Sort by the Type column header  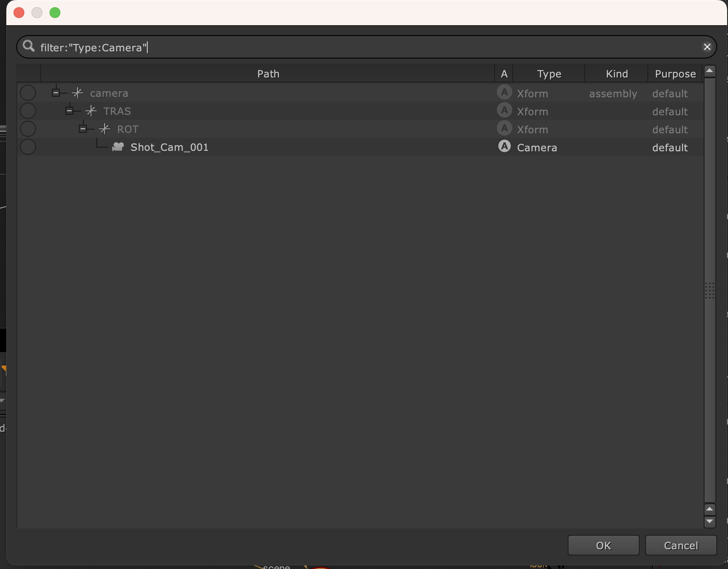pyautogui.click(x=549, y=74)
